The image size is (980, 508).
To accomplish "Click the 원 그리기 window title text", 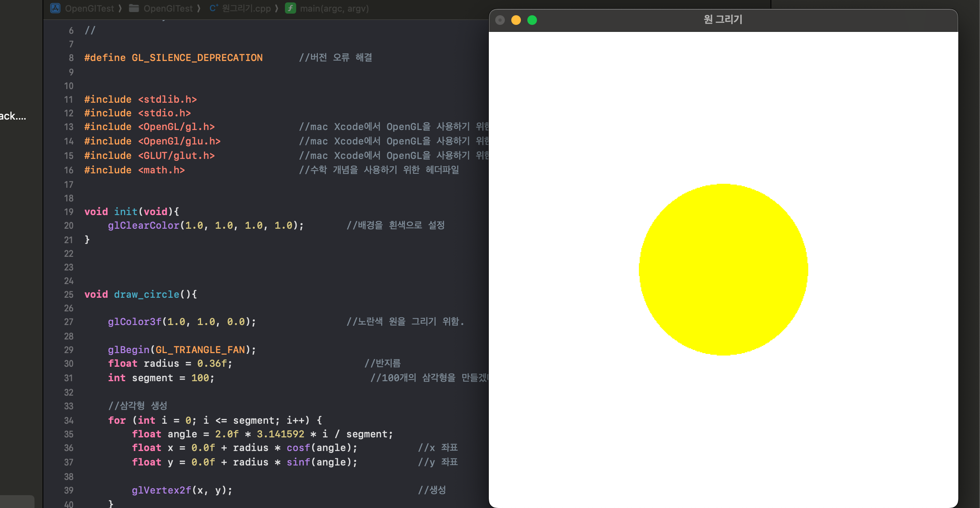I will (x=723, y=19).
